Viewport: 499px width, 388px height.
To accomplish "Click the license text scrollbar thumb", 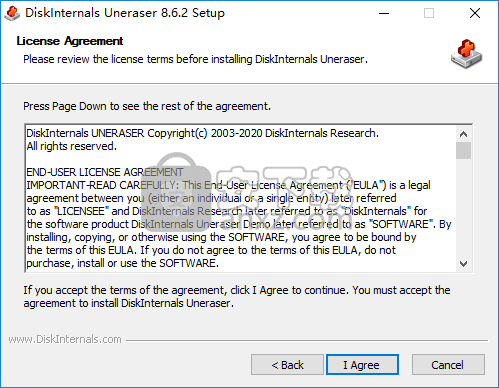I will pyautogui.click(x=463, y=151).
